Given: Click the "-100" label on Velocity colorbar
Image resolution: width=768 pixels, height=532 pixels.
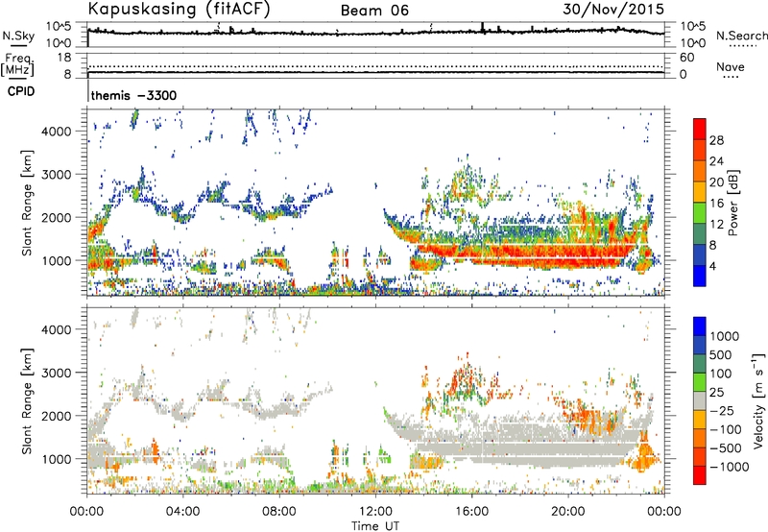Looking at the screenshot, I should [x=726, y=429].
